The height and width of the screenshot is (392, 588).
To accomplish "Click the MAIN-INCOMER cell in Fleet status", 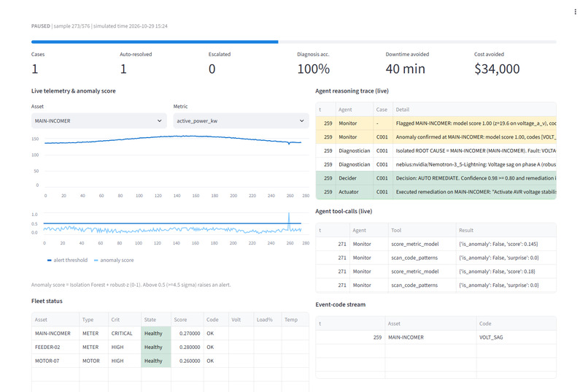I will coord(55,333).
